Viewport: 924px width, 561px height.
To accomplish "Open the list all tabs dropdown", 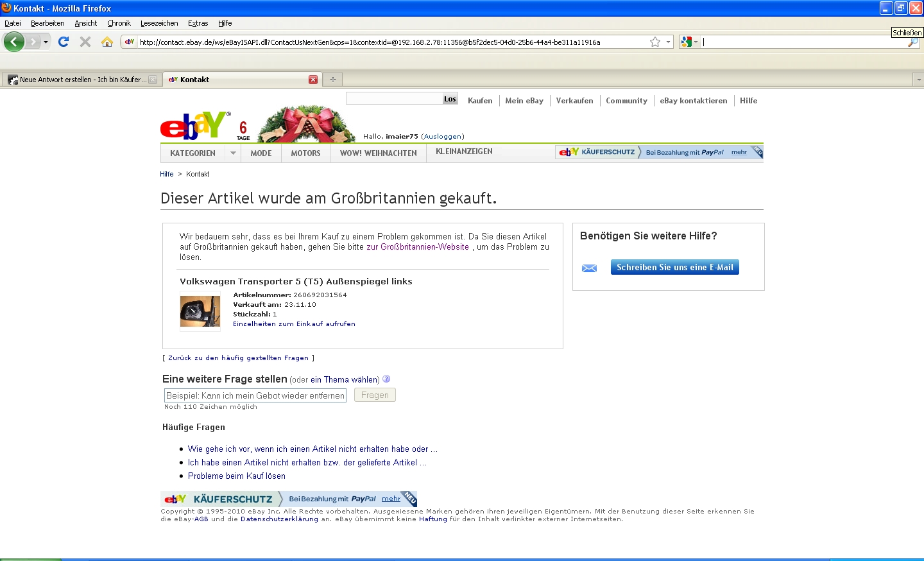I will pos(918,80).
